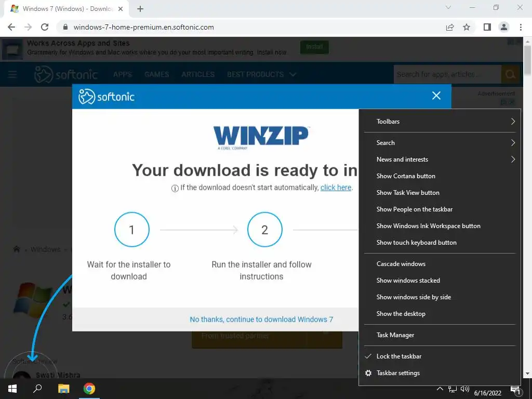The image size is (532, 399).
Task: Open APPS in Softonic navigation
Action: 123,74
